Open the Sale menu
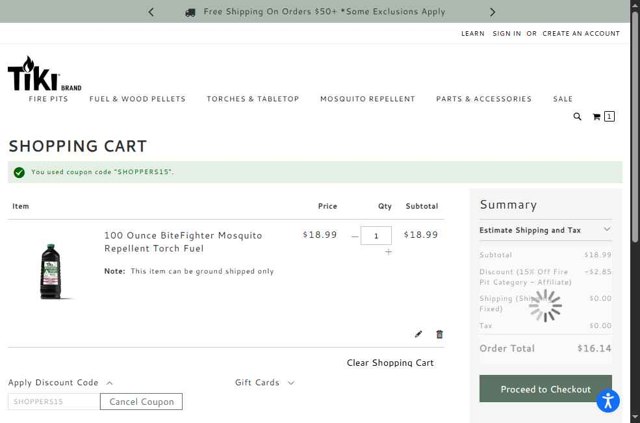The height and width of the screenshot is (423, 640). tap(562, 99)
